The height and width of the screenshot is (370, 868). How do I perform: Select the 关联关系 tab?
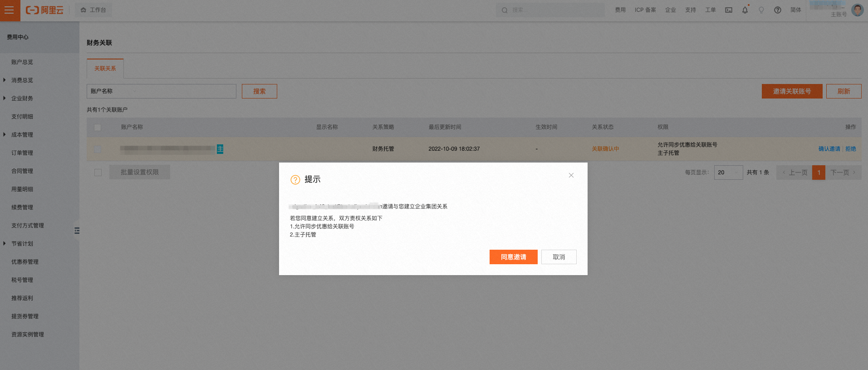click(x=105, y=69)
